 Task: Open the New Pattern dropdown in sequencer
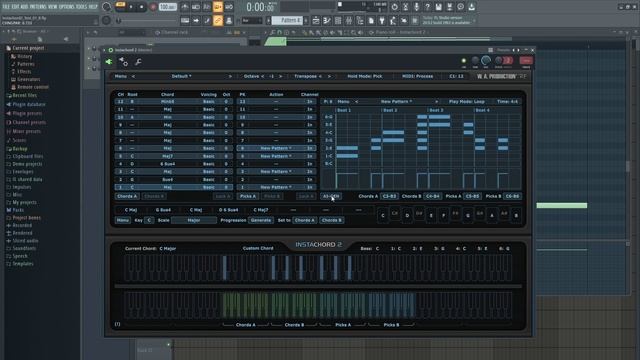click(x=396, y=102)
